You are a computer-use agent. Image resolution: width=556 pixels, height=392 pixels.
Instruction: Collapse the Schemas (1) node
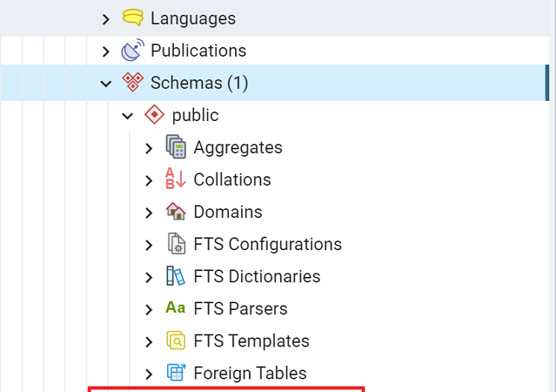click(x=106, y=84)
